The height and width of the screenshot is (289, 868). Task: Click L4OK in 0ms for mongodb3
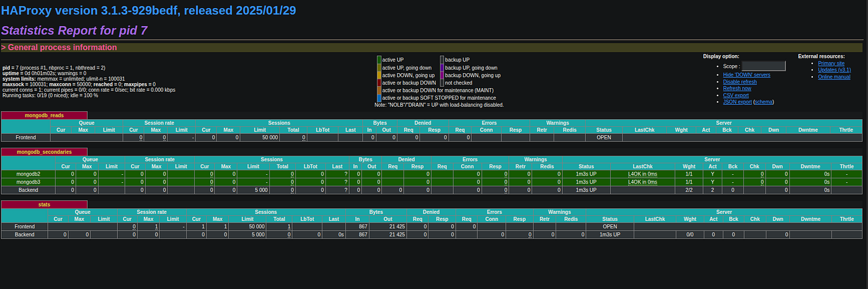642,182
